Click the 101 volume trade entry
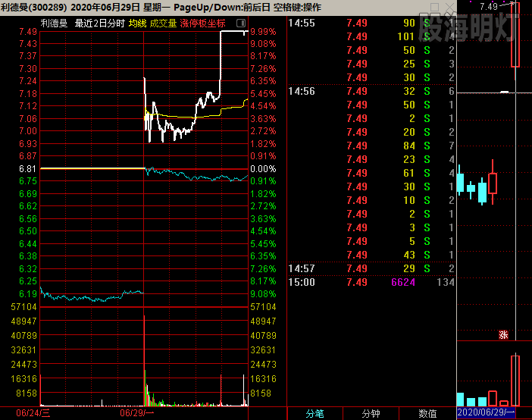The image size is (532, 420). 406,36
